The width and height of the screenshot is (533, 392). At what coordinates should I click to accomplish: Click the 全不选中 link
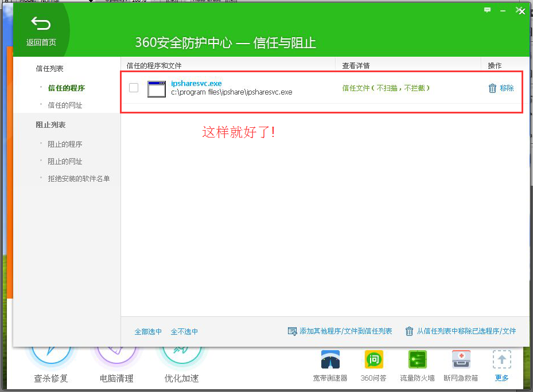tap(184, 331)
